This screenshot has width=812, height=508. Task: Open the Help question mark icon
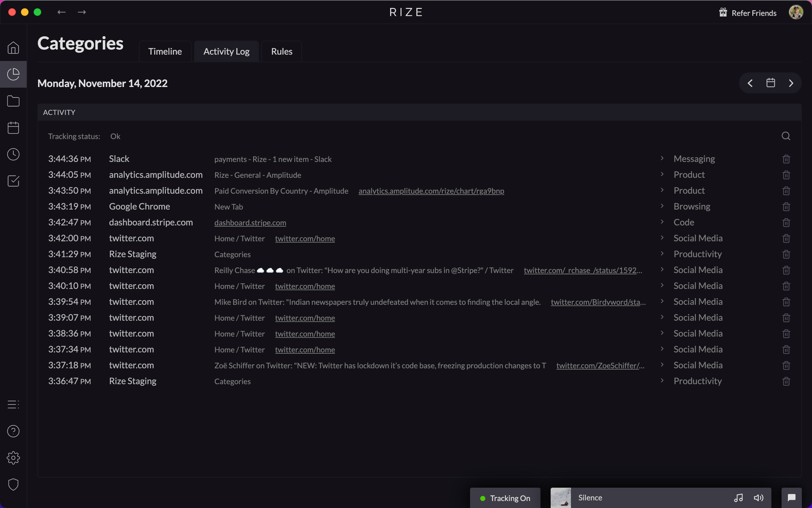click(13, 431)
